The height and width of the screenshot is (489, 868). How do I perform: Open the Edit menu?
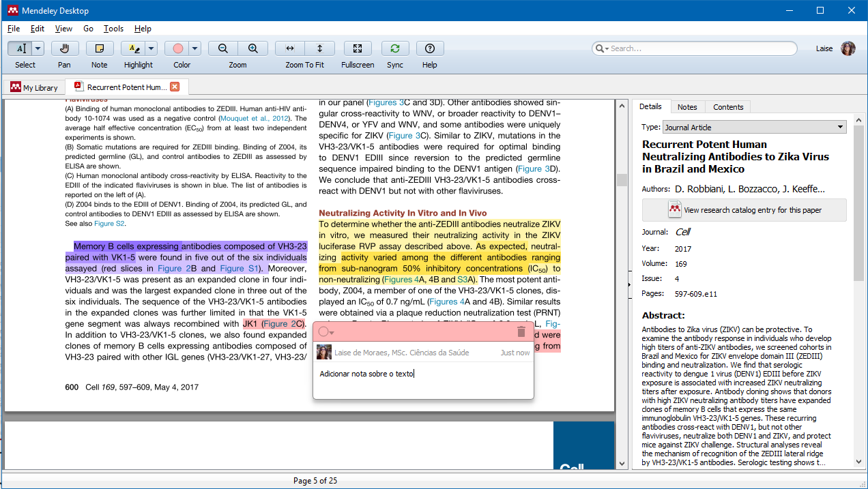pyautogui.click(x=38, y=29)
